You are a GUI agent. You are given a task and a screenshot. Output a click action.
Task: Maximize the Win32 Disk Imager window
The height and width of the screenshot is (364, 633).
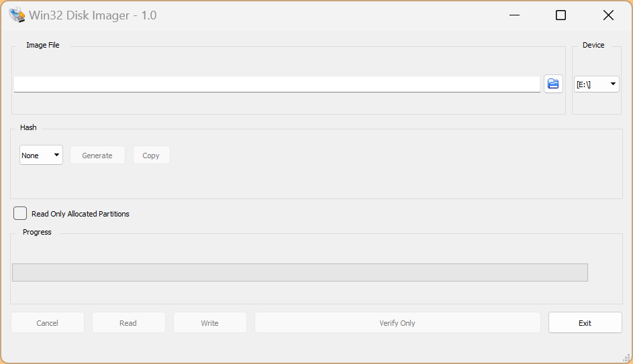[x=561, y=15]
